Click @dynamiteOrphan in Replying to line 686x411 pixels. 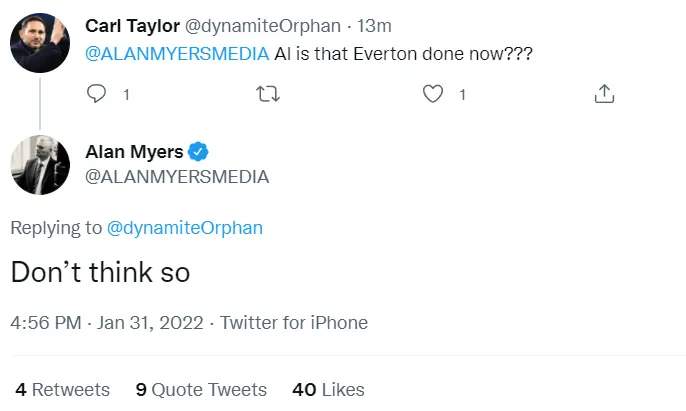pos(185,228)
